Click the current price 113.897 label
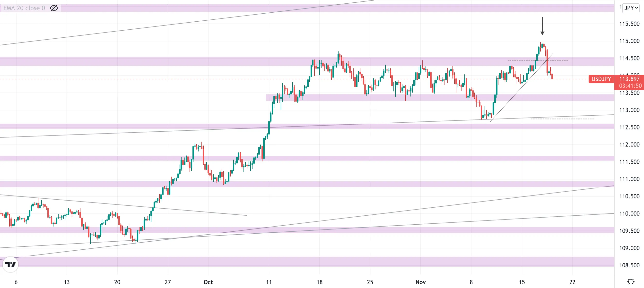644x288 pixels. tap(629, 79)
